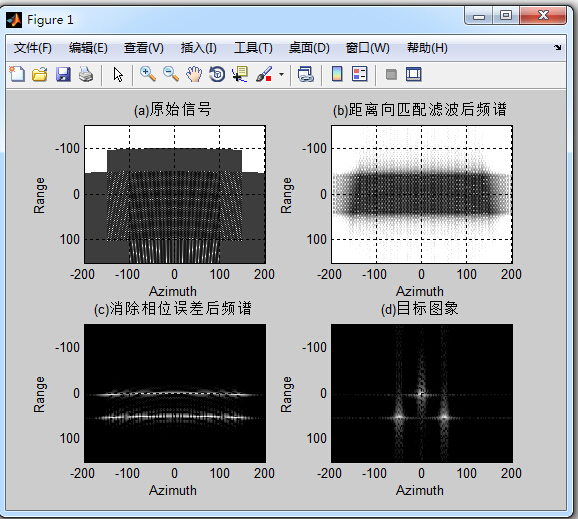Toggle the Brush data tool
This screenshot has width=578, height=519.
click(x=264, y=74)
